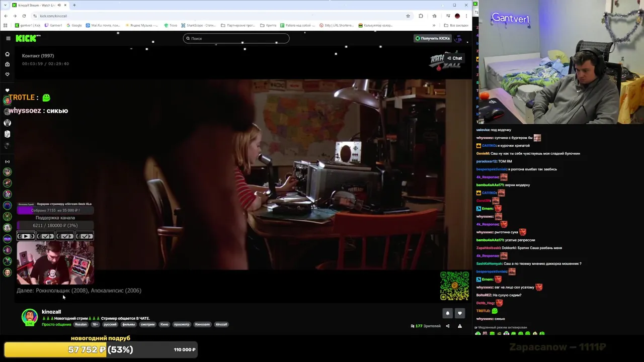Select the просмотр tag
644x362 pixels.
click(x=182, y=324)
